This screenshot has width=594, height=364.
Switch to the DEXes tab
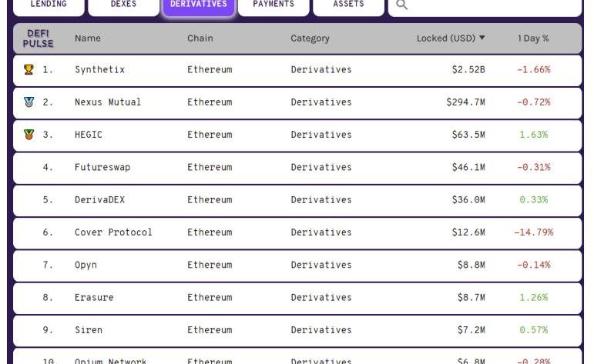123,5
